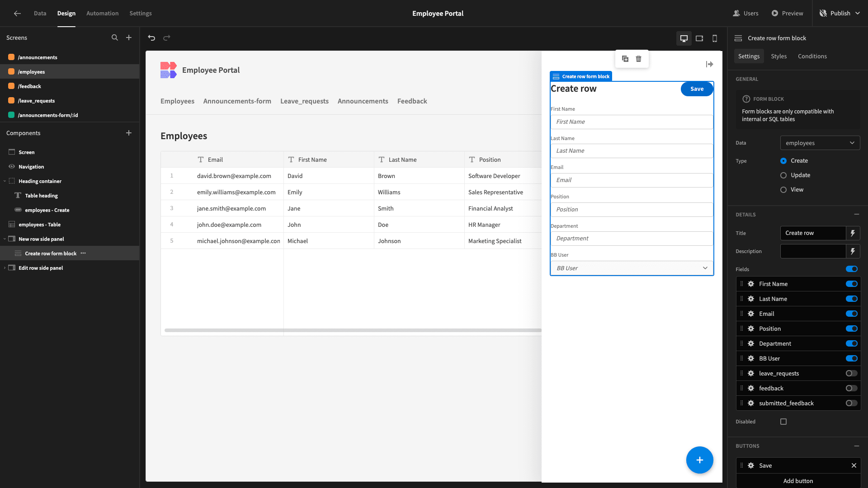Click the blue Save button
The image size is (868, 488).
[x=697, y=89]
